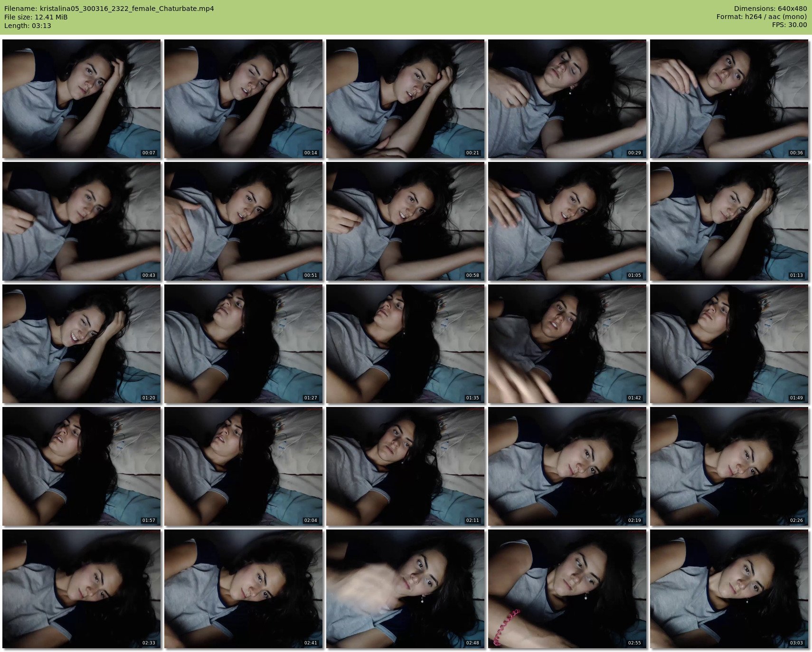812x652 pixels.
Task: Choose the thumbnail stamped 01:57
Action: point(81,466)
